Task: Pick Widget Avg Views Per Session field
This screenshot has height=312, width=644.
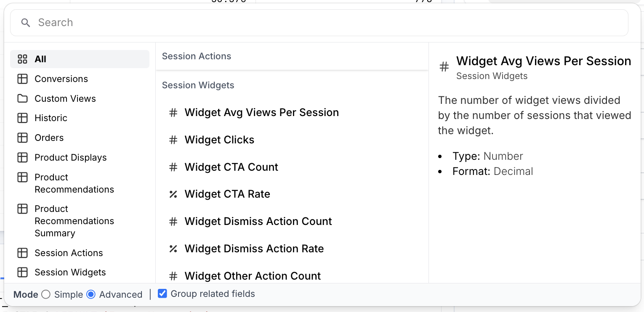Action: click(x=261, y=113)
